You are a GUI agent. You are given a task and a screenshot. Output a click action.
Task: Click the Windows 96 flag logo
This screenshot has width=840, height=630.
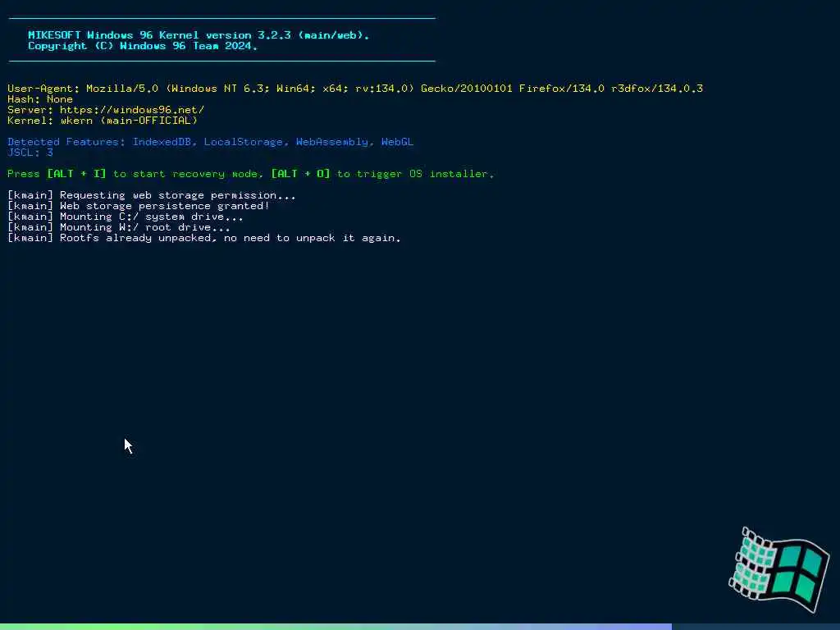(779, 570)
